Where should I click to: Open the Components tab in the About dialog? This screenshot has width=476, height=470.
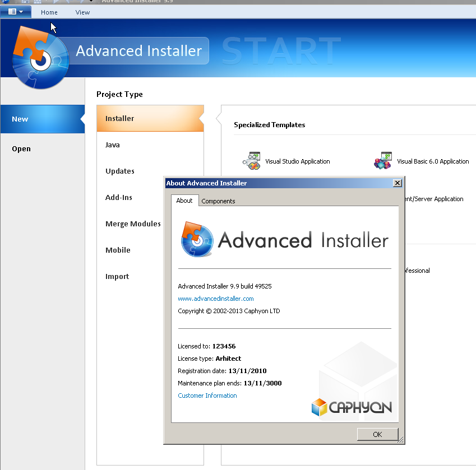(x=218, y=201)
